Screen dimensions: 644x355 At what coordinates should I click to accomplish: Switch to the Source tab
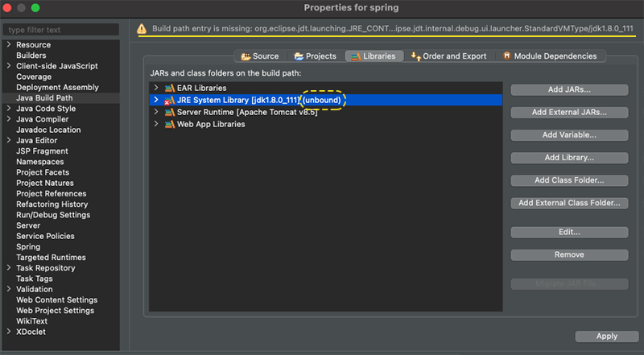point(260,56)
